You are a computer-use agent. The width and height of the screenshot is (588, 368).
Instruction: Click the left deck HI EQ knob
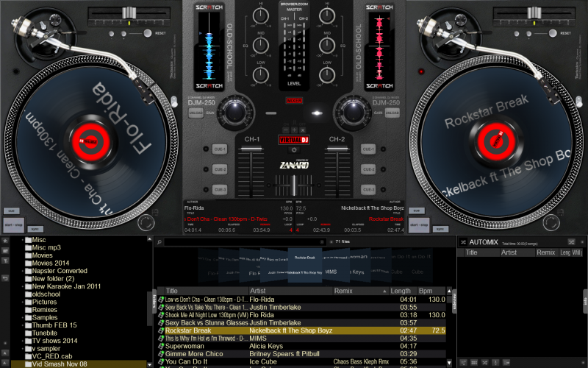261,16
